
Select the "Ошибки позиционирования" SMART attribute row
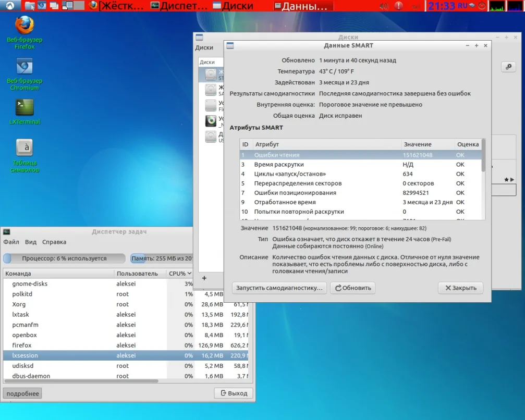[295, 193]
